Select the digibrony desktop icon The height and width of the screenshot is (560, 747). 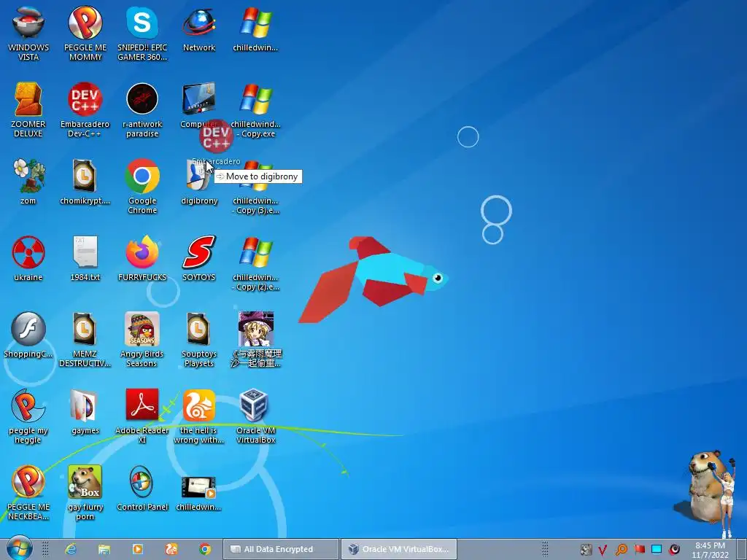tap(199, 182)
